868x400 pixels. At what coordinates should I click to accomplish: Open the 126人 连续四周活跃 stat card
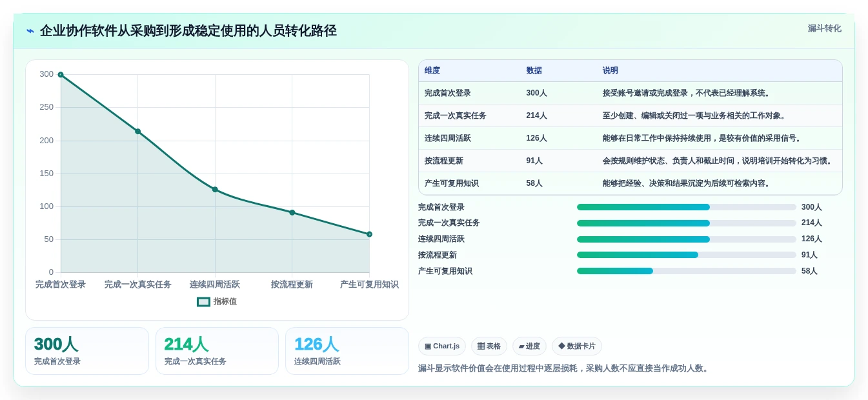(x=347, y=351)
